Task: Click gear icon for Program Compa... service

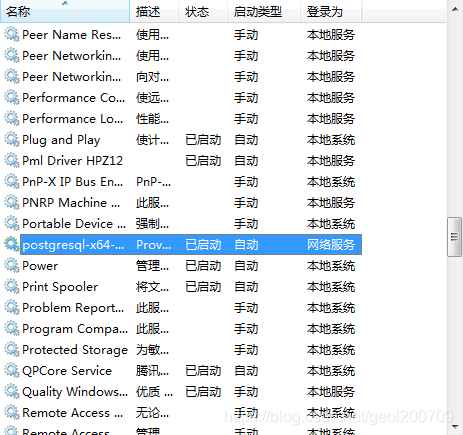Action: [12, 329]
